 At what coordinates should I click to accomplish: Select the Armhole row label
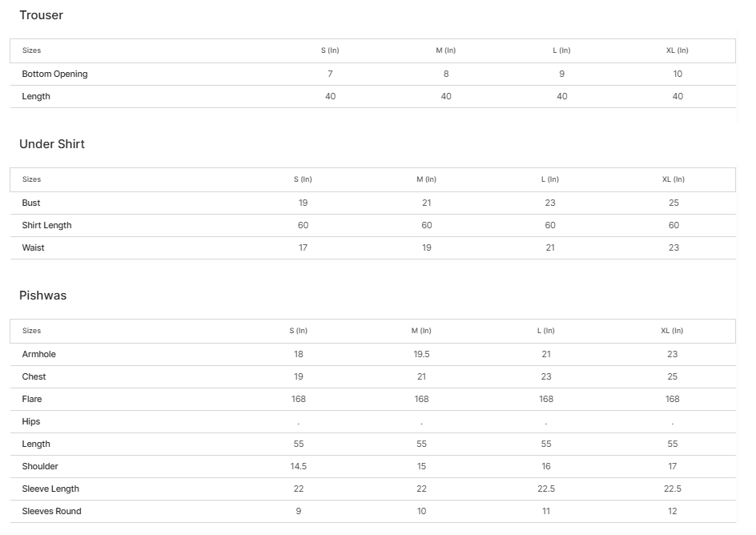(x=38, y=354)
